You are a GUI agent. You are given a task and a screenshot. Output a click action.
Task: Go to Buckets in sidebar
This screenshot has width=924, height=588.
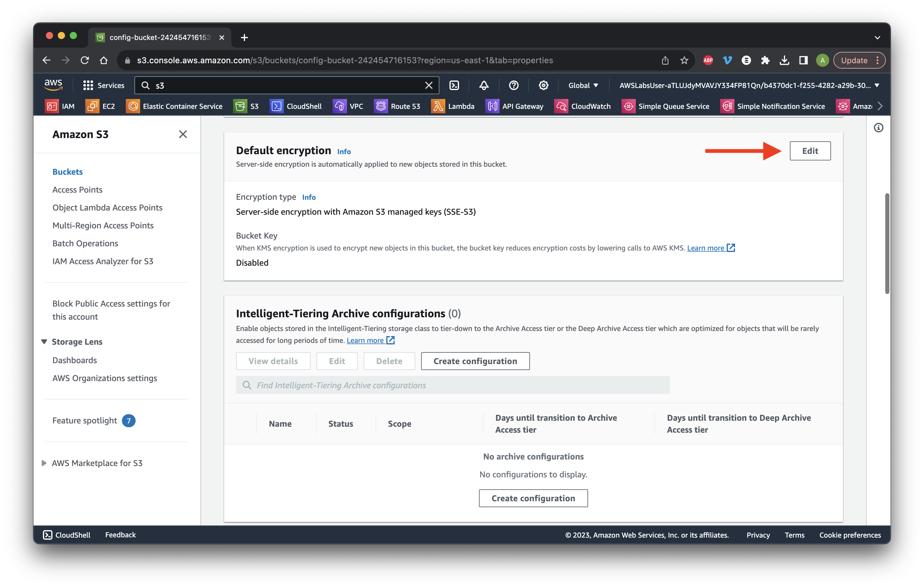[x=68, y=171]
